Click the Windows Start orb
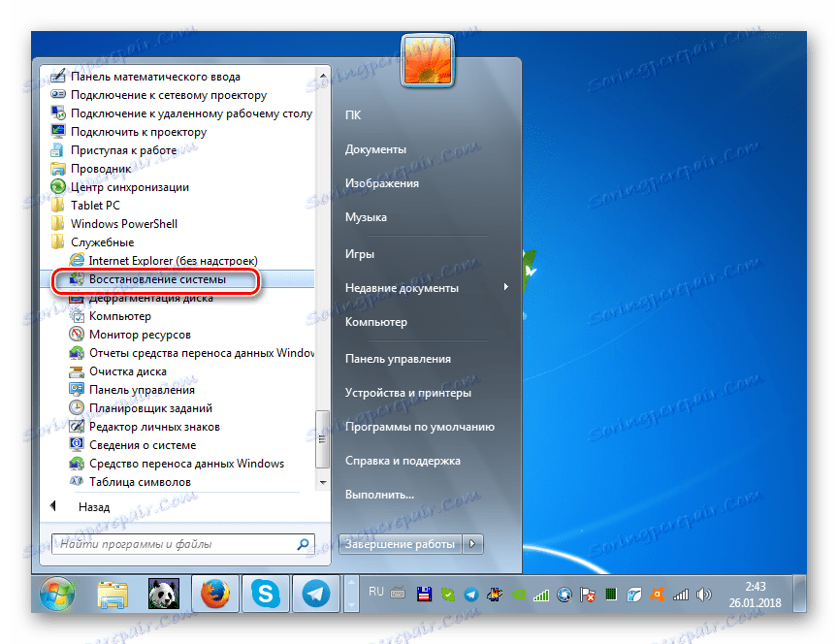This screenshot has width=838, height=644. pos(57,595)
